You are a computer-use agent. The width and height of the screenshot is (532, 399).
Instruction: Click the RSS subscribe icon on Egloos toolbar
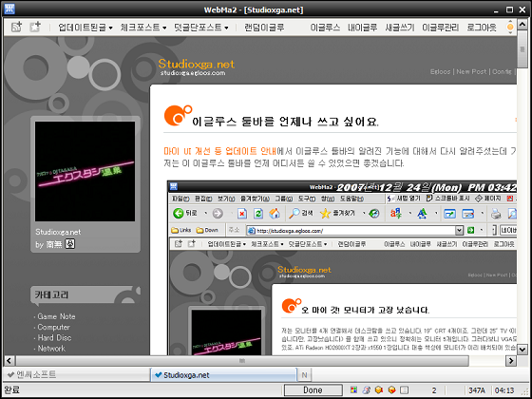(x=16, y=28)
